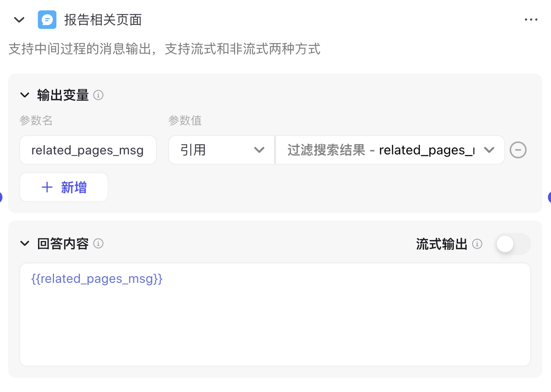Image resolution: width=551 pixels, height=392 pixels.
Task: Click the related_pages_msg parameter name field
Action: [88, 150]
